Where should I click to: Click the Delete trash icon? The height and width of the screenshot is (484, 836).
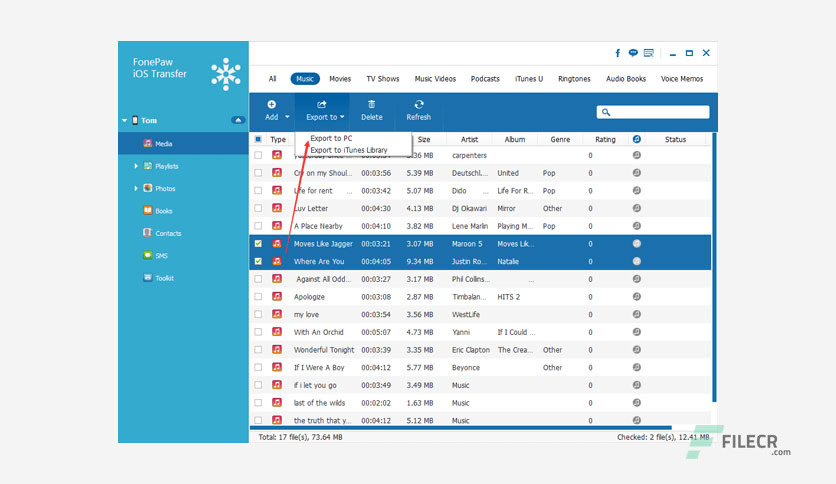click(372, 104)
